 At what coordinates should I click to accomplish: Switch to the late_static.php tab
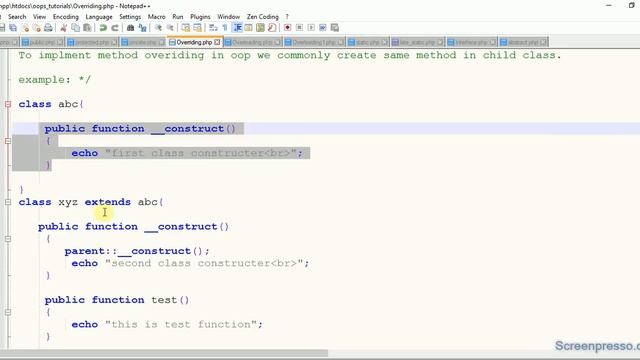pyautogui.click(x=418, y=42)
